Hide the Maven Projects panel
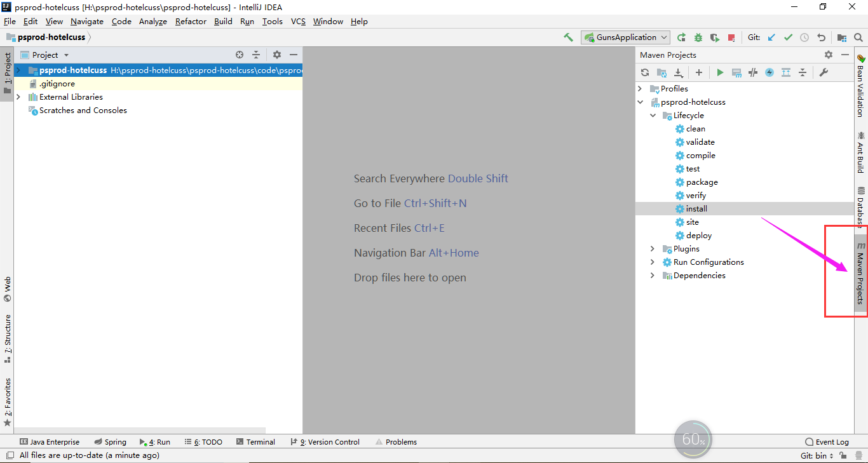 845,55
